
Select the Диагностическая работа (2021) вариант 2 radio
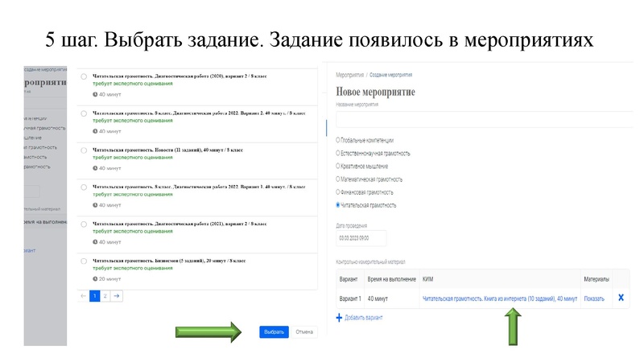pos(84,224)
